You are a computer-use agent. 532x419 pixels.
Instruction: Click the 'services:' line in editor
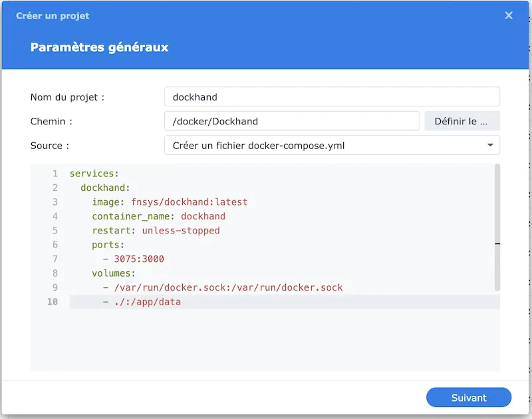click(x=94, y=174)
